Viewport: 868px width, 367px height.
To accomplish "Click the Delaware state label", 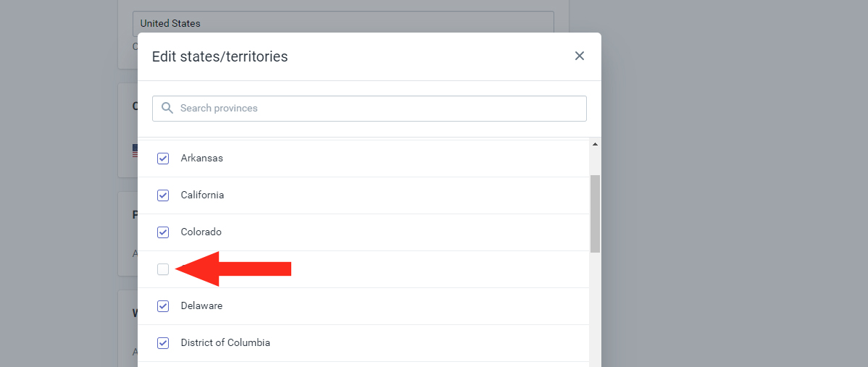I will (x=201, y=306).
